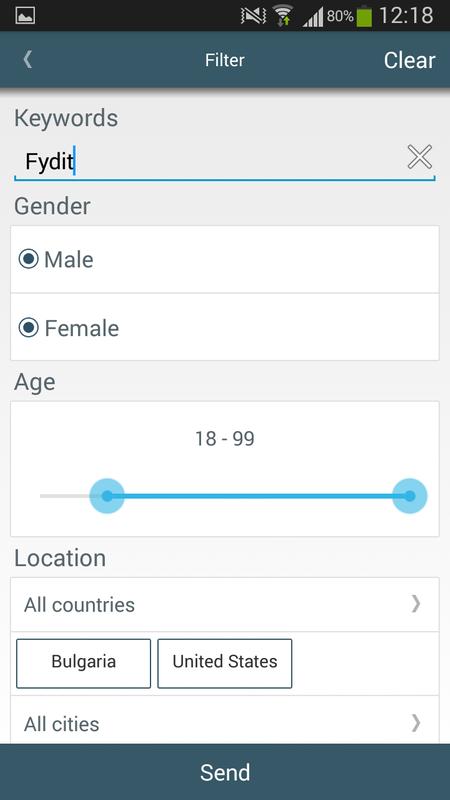Clear keyword text with the X icon
The height and width of the screenshot is (800, 450).
click(x=419, y=157)
